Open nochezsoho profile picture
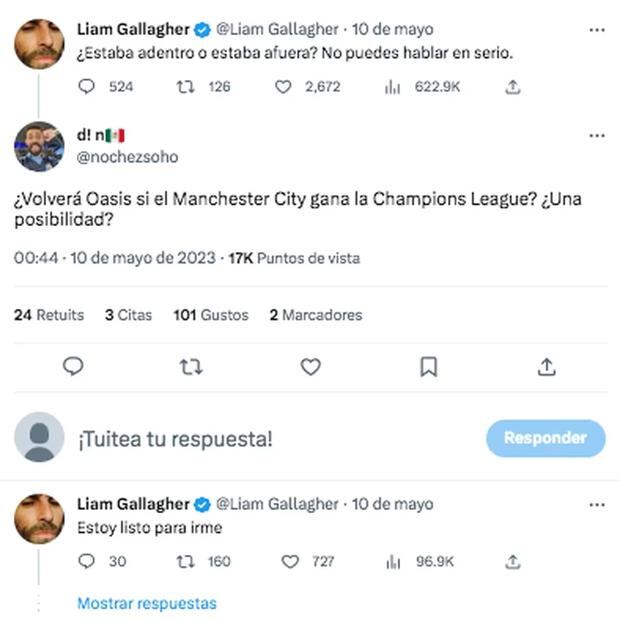 tap(39, 147)
